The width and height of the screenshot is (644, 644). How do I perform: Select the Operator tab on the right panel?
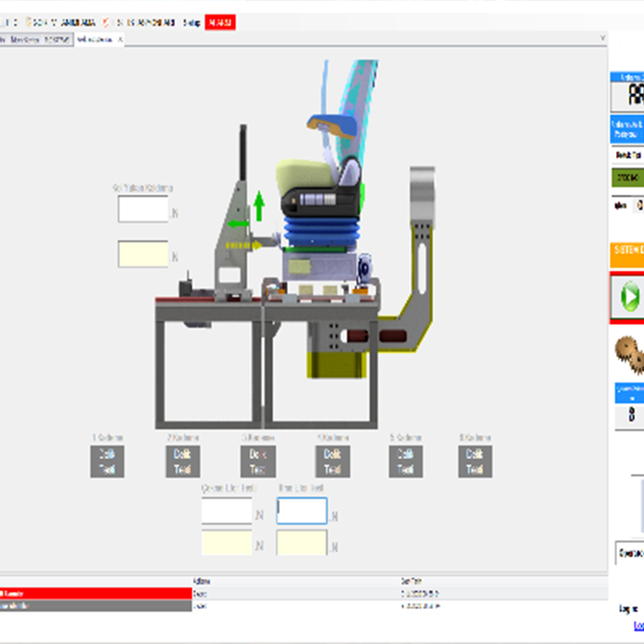tap(629, 553)
